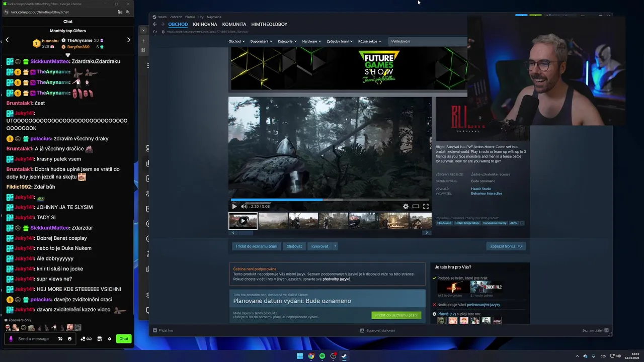Image resolution: width=644 pixels, height=362 pixels.
Task: Open the Behaviour Interactive publisher link
Action: click(x=487, y=194)
